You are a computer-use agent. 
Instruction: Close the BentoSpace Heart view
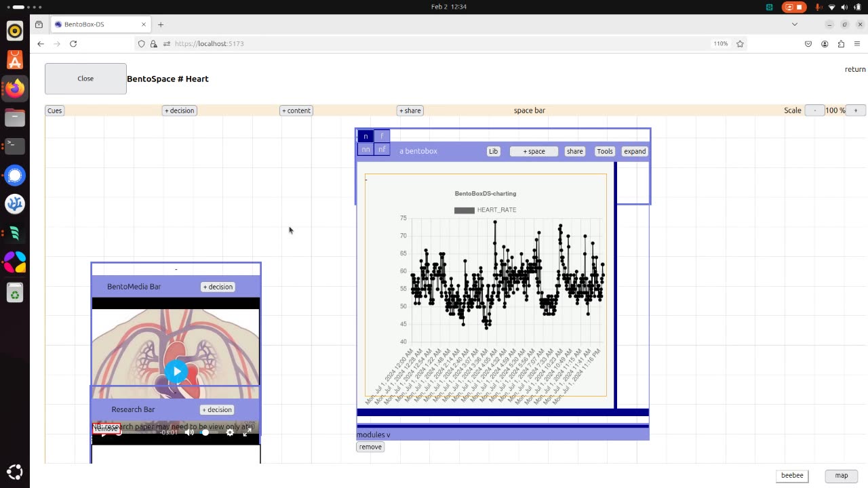tap(85, 79)
